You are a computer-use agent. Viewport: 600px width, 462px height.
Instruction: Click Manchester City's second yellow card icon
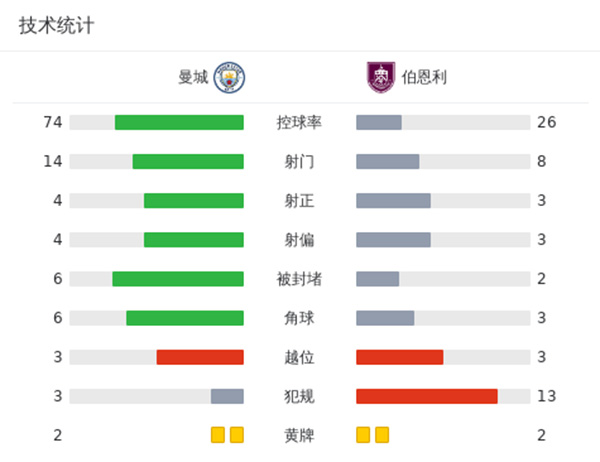tap(237, 435)
